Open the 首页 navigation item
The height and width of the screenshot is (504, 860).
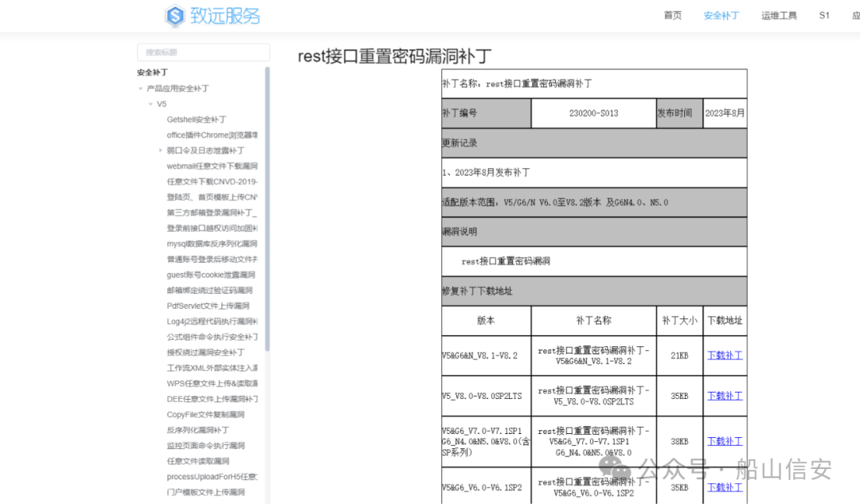672,15
